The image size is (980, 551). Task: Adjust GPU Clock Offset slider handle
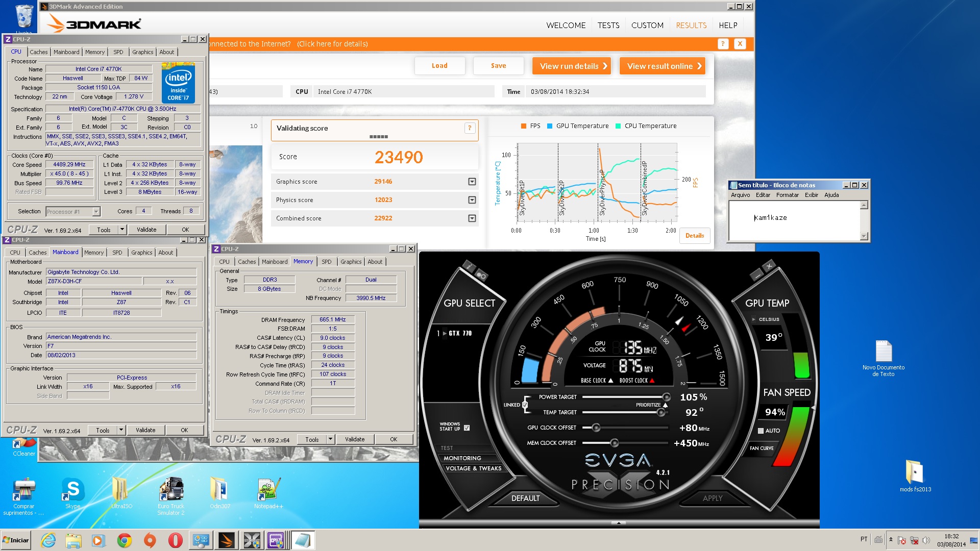[596, 428]
